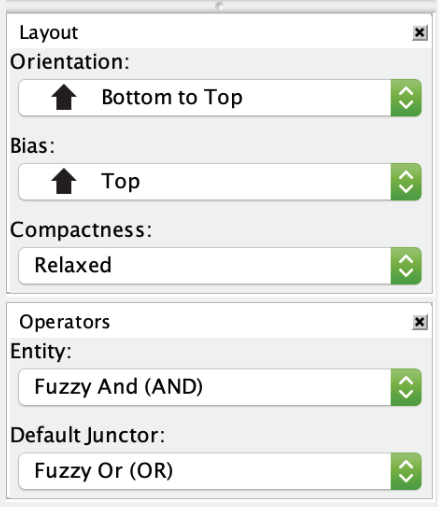
Task: Open the Entity dropdown showing Fuzzy And (AND)
Action: (220, 387)
